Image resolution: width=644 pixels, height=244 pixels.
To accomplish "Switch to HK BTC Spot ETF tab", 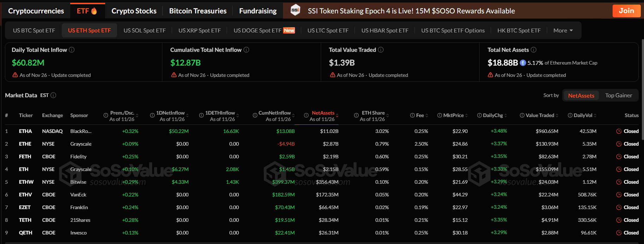I will (519, 30).
